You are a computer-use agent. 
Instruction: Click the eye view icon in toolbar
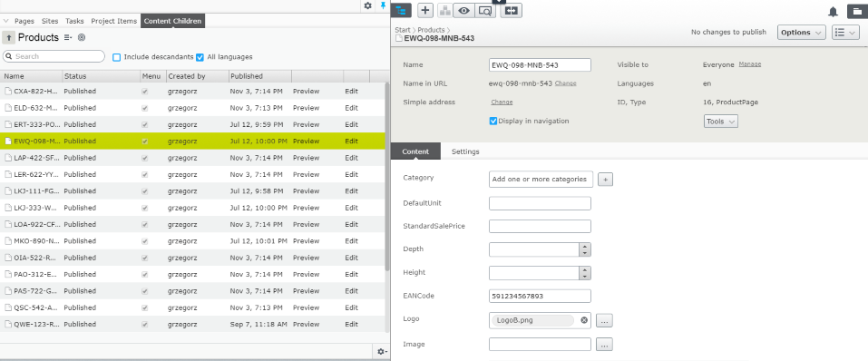coord(463,10)
